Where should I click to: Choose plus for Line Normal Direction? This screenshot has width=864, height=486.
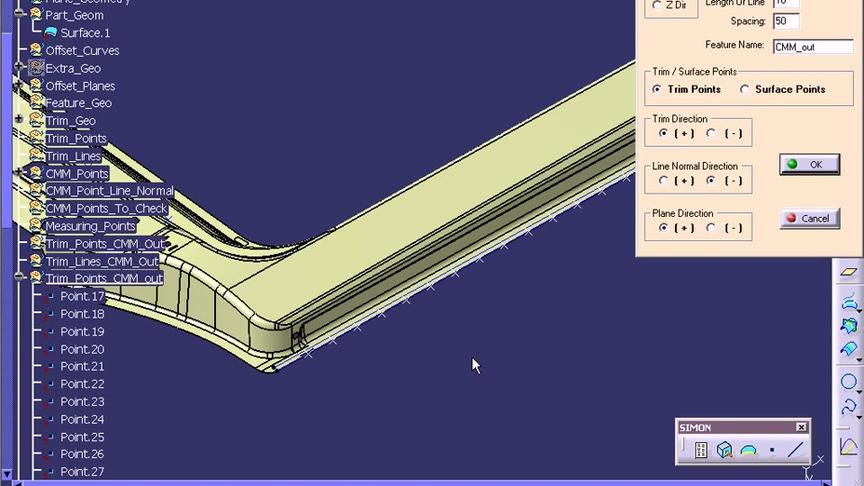661,181
